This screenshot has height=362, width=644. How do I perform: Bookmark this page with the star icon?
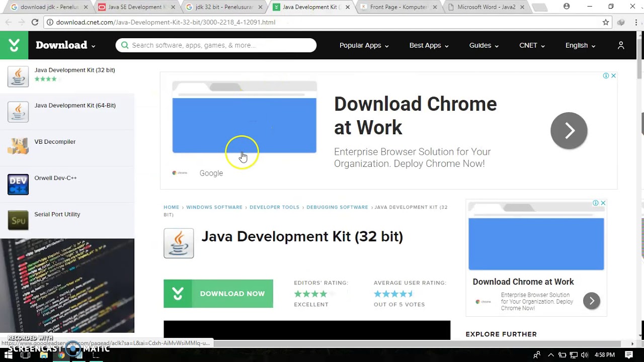click(606, 22)
